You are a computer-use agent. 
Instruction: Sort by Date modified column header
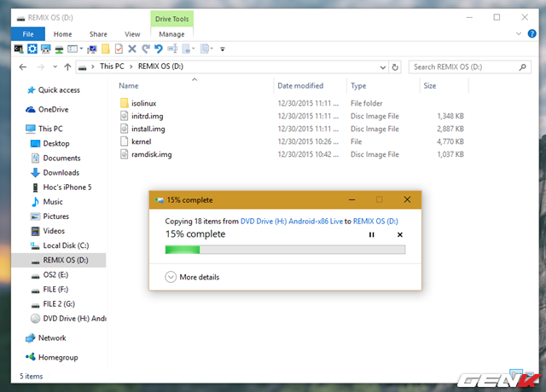click(300, 85)
